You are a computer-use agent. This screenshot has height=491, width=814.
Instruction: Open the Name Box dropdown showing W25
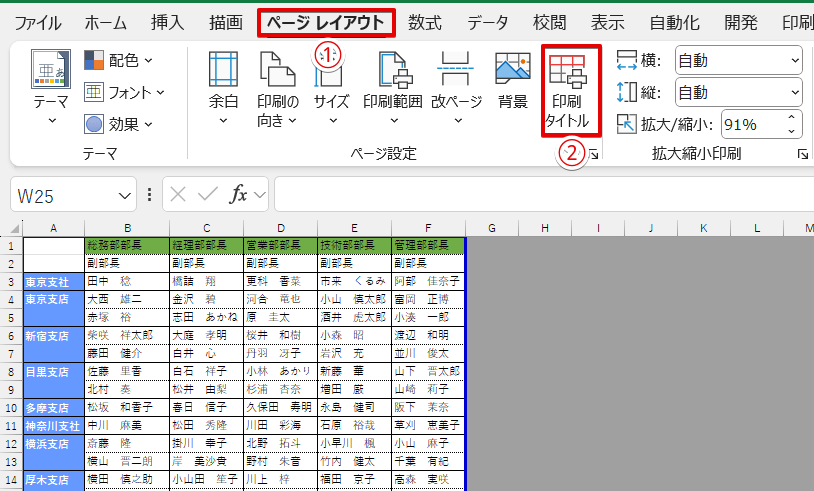click(125, 196)
